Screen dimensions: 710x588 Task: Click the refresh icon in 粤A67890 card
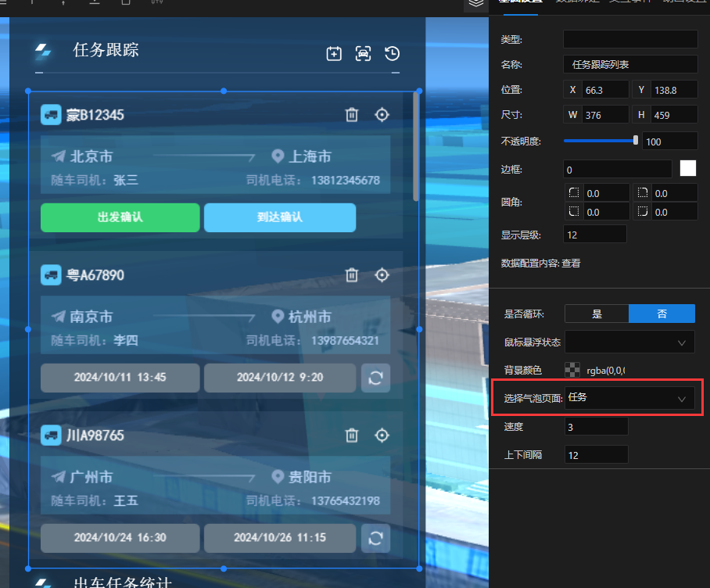[x=375, y=378]
